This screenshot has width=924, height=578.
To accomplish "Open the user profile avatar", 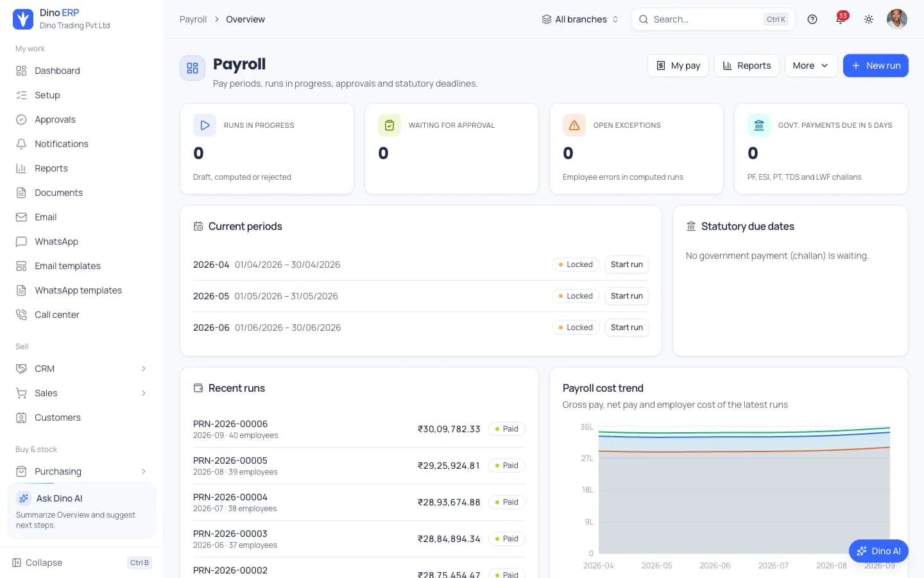I will tap(897, 19).
